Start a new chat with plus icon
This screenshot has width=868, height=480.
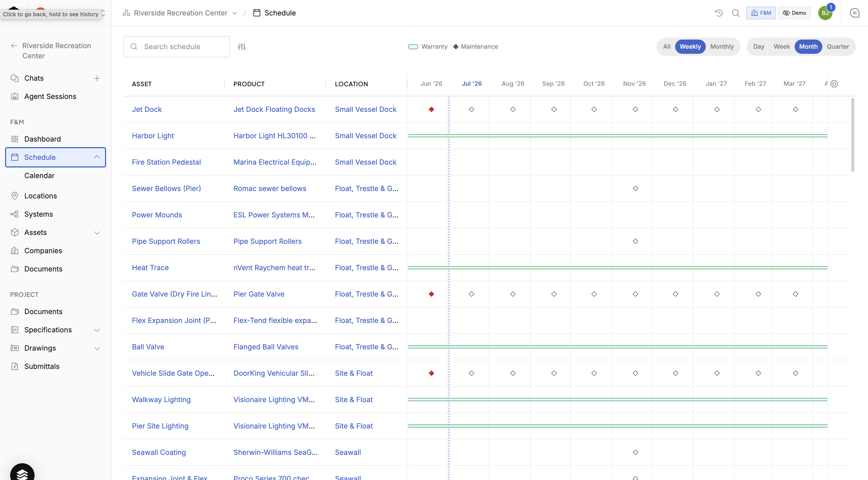click(x=97, y=78)
